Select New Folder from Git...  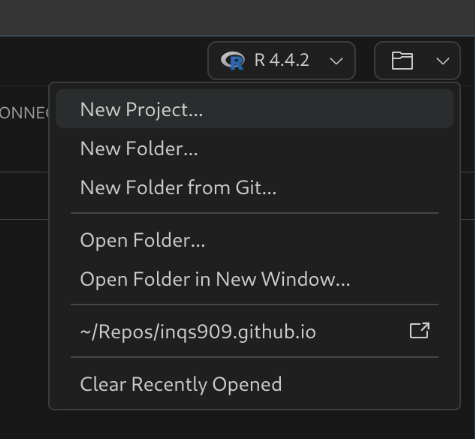255,187
